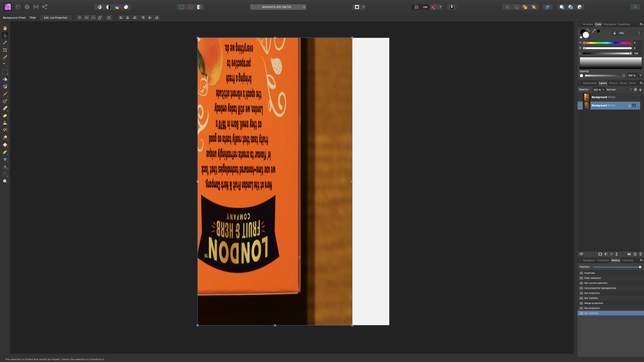644x362 pixels.
Task: Open blend options gear in Layers panel
Action: point(635,89)
